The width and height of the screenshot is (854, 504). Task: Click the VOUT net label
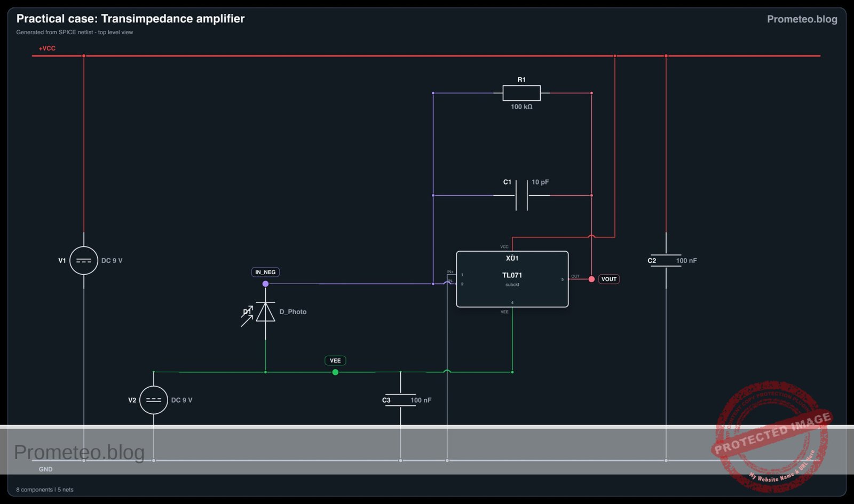coord(609,279)
